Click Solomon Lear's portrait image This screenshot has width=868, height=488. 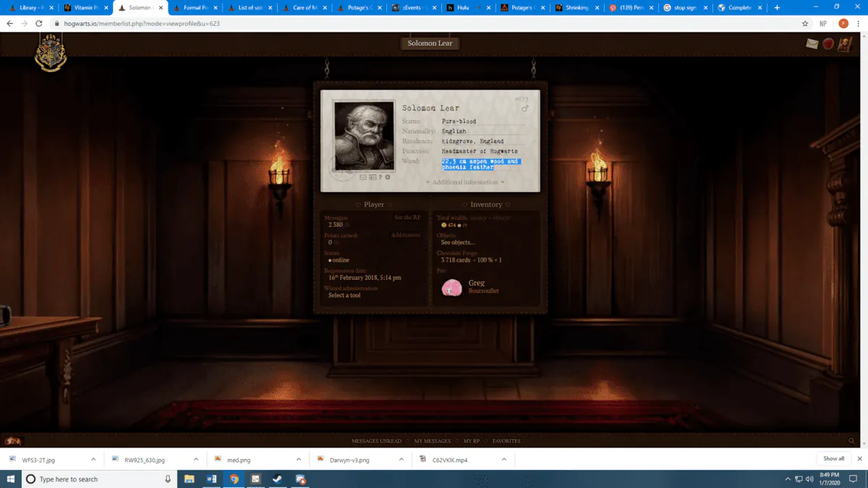click(x=365, y=136)
